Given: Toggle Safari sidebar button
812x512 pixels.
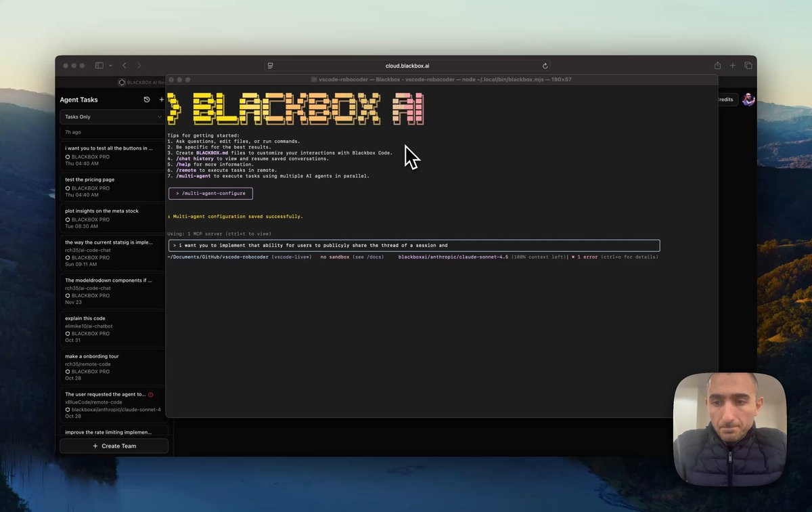Looking at the screenshot, I should click(99, 66).
